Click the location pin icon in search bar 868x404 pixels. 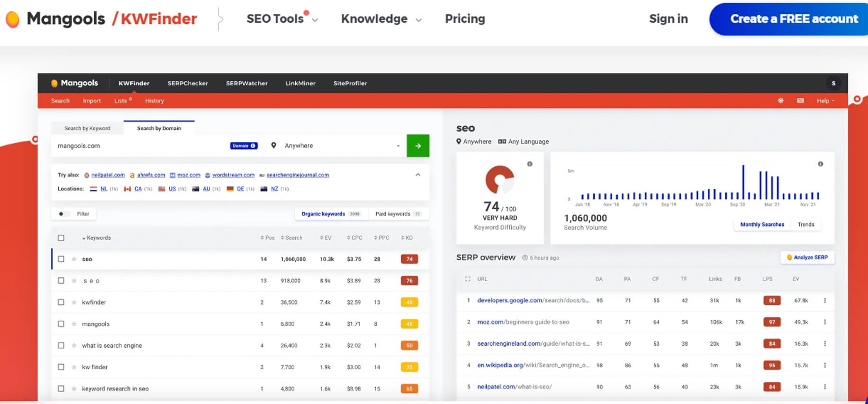tap(273, 146)
